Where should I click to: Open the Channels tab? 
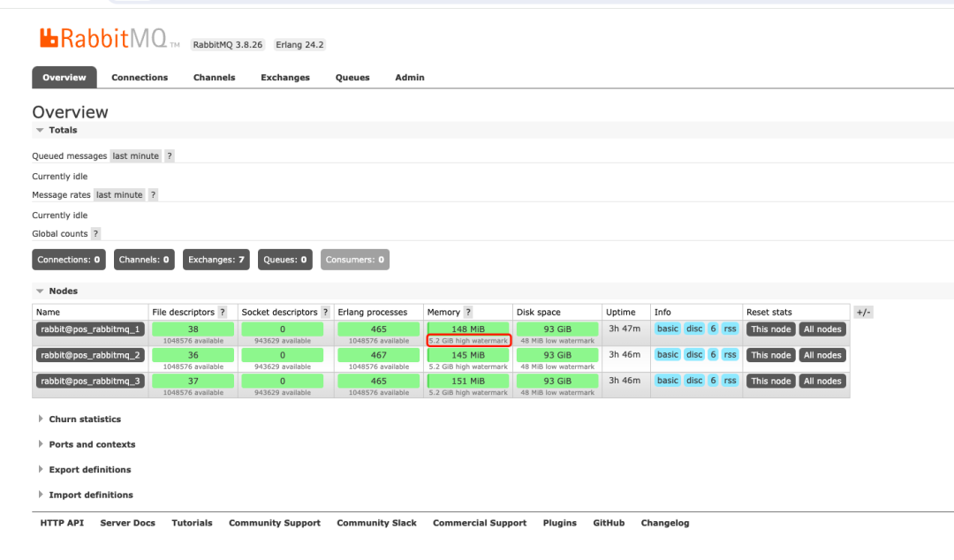[214, 78]
